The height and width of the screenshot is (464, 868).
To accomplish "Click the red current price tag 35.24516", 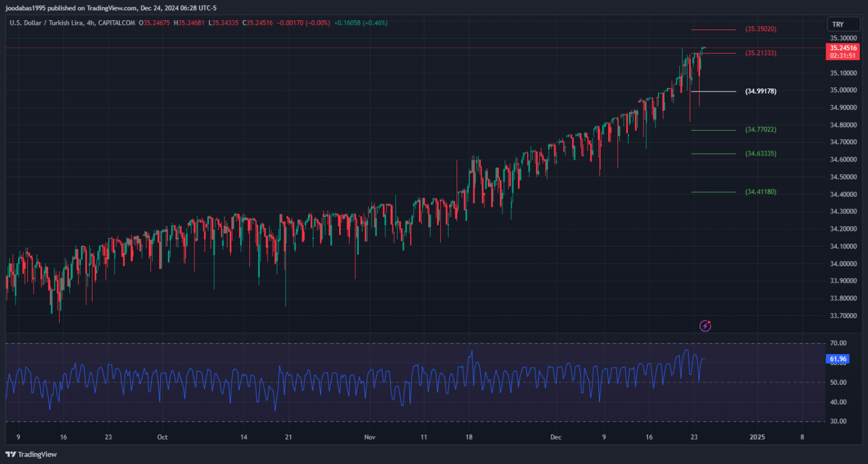I will [x=842, y=47].
